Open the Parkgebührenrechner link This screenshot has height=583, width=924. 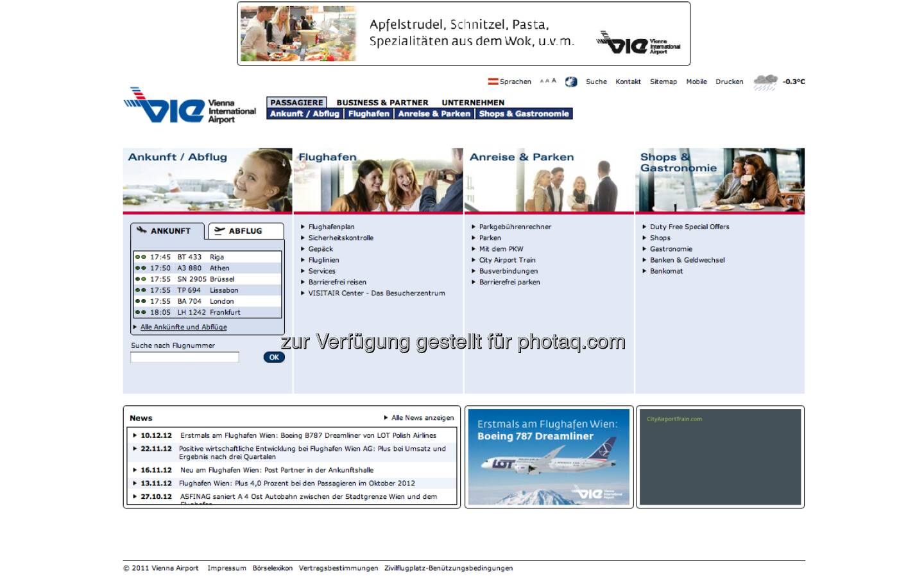[x=515, y=227]
